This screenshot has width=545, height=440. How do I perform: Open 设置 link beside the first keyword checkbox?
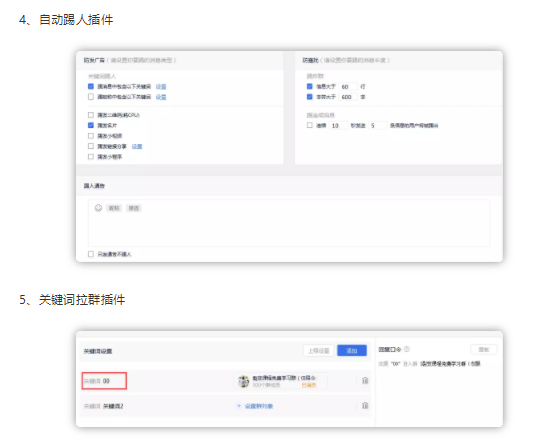[161, 87]
